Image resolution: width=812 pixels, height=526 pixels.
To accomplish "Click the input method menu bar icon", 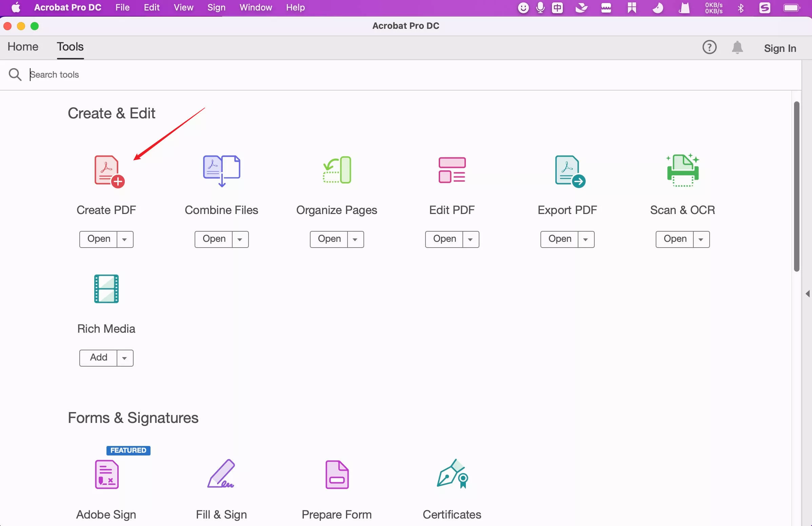I will pyautogui.click(x=557, y=7).
